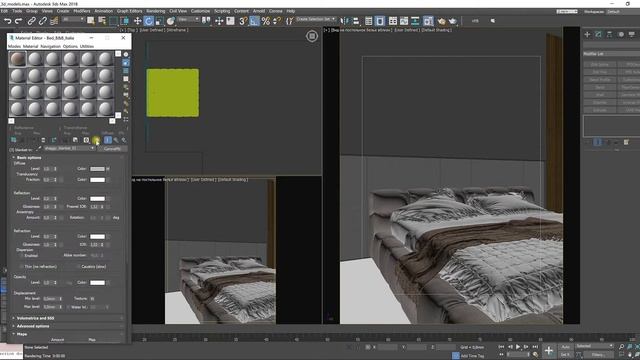Click the Render Production teapot icon
Screen dimensions: 640x360
pos(453,21)
